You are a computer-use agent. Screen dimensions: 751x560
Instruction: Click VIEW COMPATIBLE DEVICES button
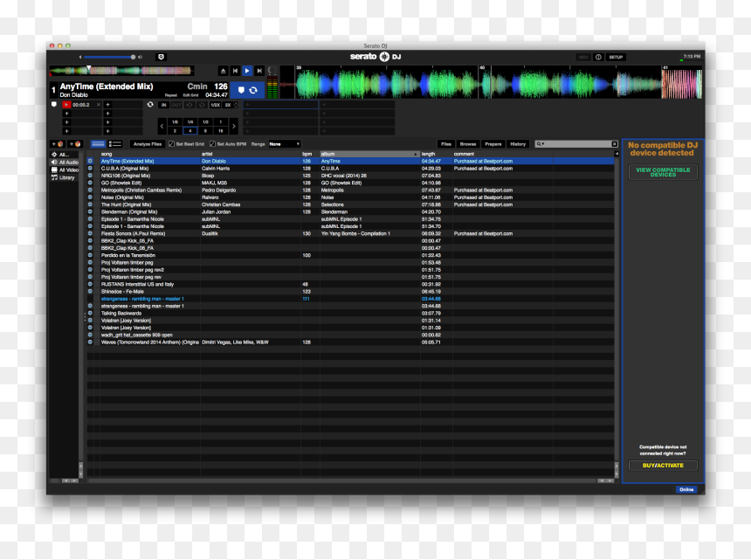click(663, 172)
